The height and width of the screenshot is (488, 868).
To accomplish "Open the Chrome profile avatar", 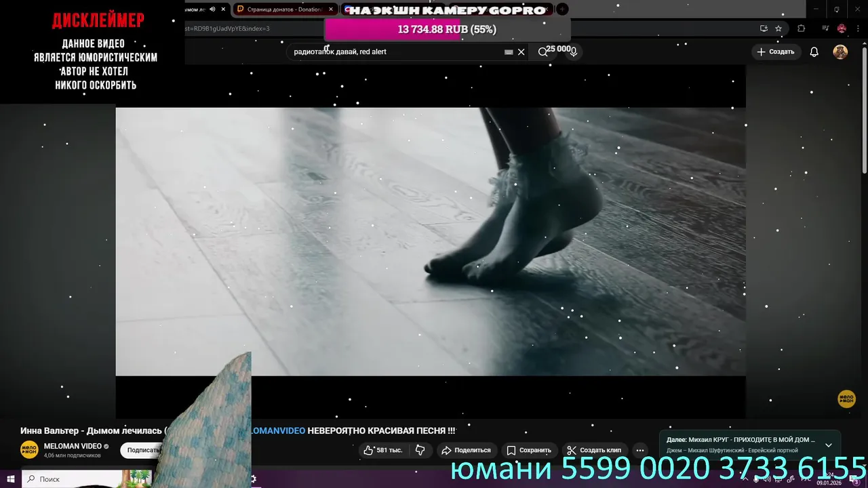I will pos(842,28).
